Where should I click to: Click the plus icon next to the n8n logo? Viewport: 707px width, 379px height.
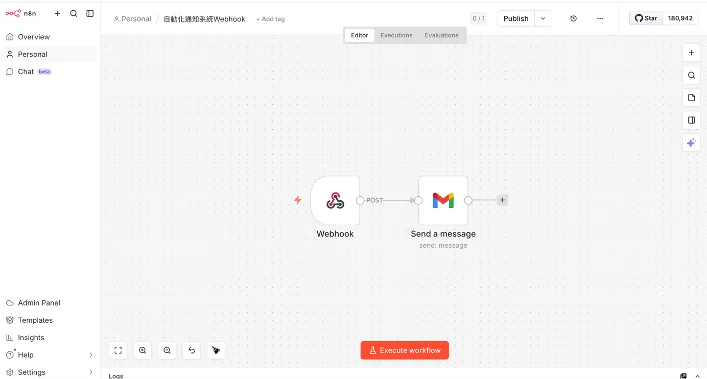[57, 14]
